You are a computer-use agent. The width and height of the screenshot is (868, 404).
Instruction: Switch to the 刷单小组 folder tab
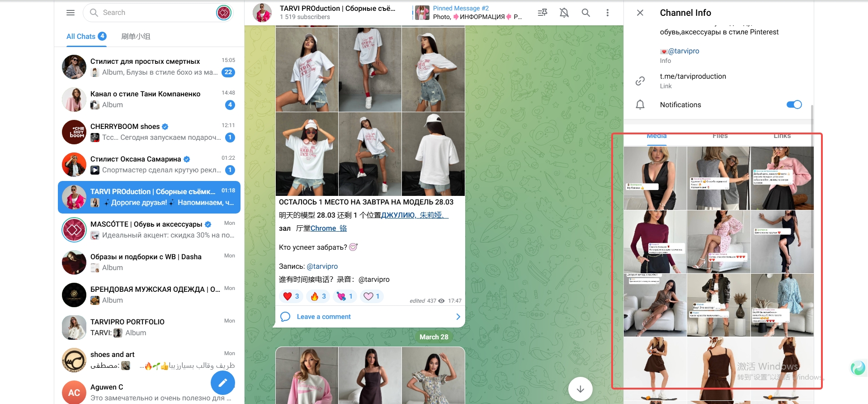point(136,36)
